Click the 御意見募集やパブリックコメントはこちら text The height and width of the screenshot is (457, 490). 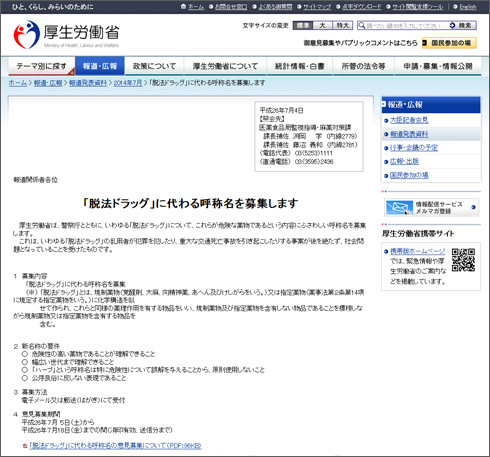pos(360,43)
